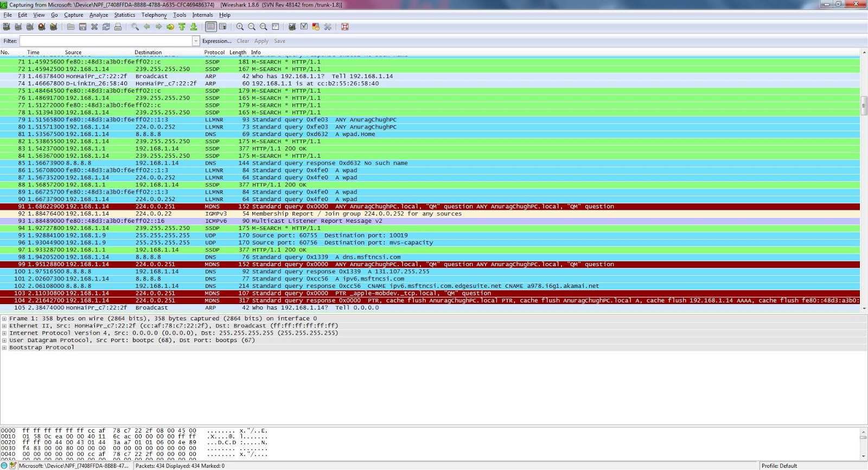The height and width of the screenshot is (470, 868).
Task: Zoom in packet text icon
Action: coord(240,27)
